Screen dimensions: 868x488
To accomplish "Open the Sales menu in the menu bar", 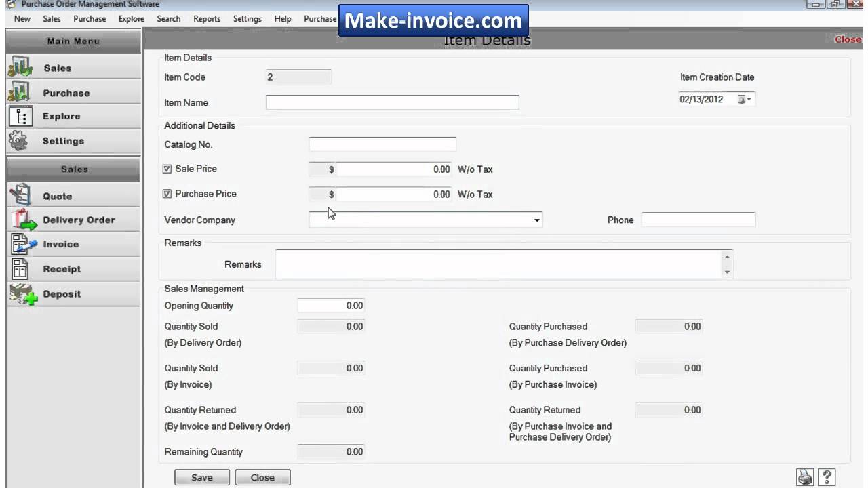I will [52, 19].
